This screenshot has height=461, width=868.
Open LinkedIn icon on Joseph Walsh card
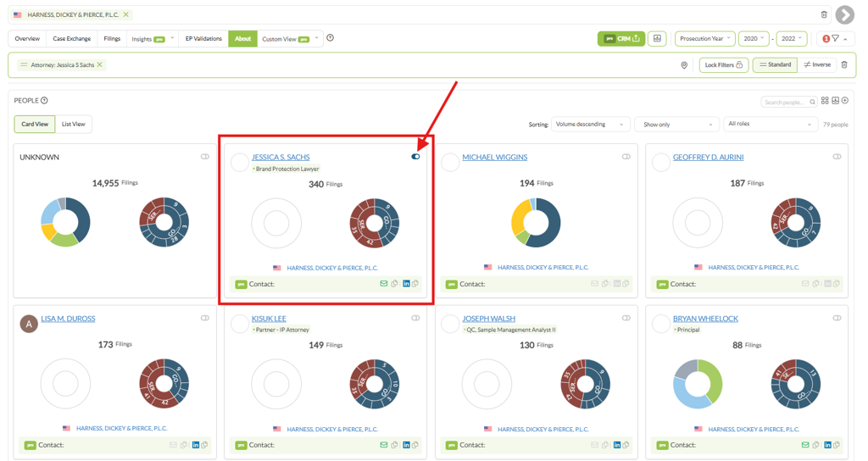[617, 445]
